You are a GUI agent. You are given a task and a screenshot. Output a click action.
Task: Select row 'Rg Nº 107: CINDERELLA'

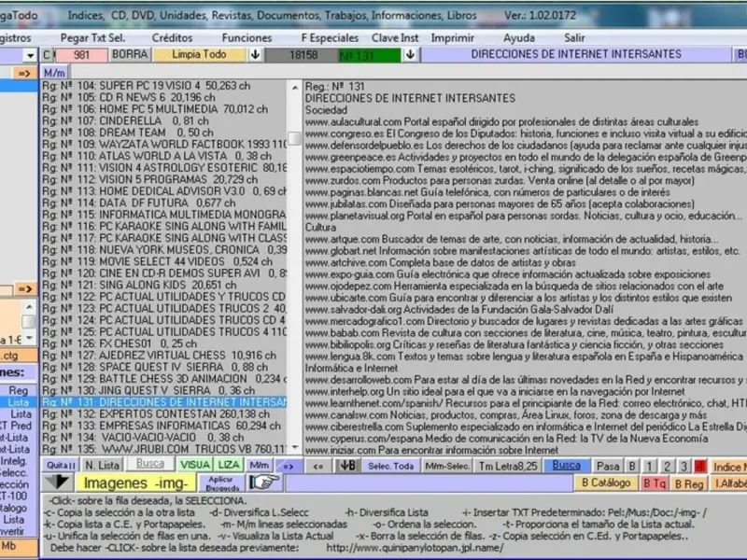[164, 121]
